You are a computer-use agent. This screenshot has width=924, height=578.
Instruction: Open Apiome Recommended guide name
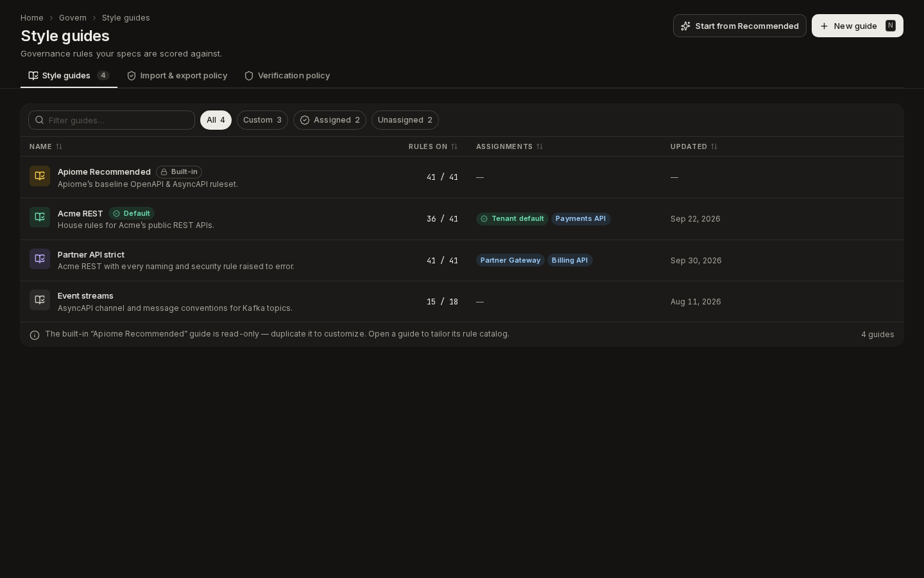pyautogui.click(x=104, y=172)
